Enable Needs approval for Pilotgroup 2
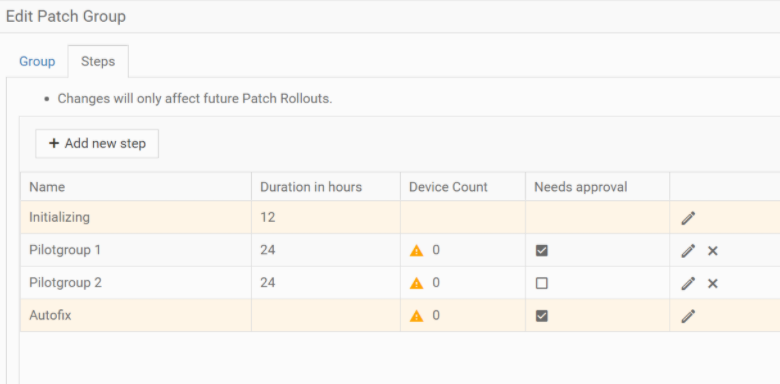This screenshot has width=780, height=384. [x=542, y=284]
